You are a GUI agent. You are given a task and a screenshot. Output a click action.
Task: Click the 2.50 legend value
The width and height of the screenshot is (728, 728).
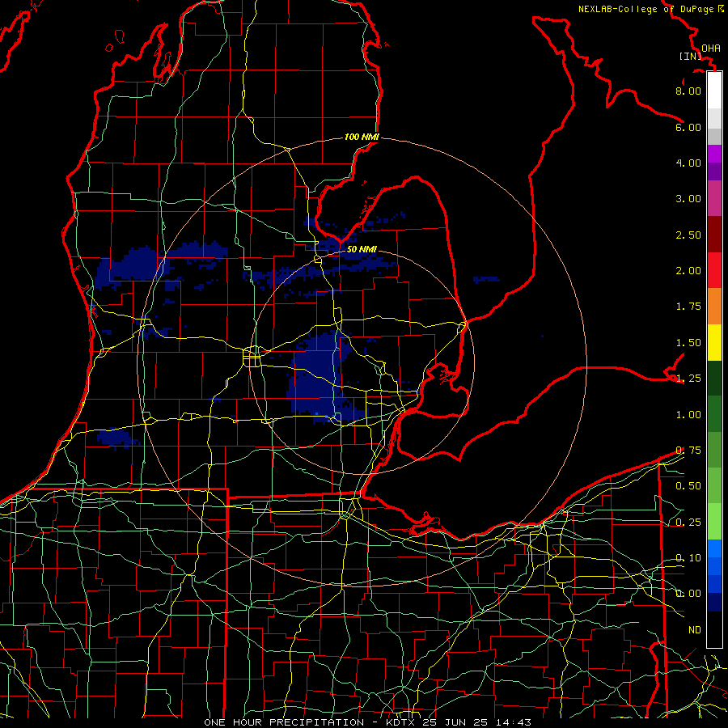[x=688, y=235]
